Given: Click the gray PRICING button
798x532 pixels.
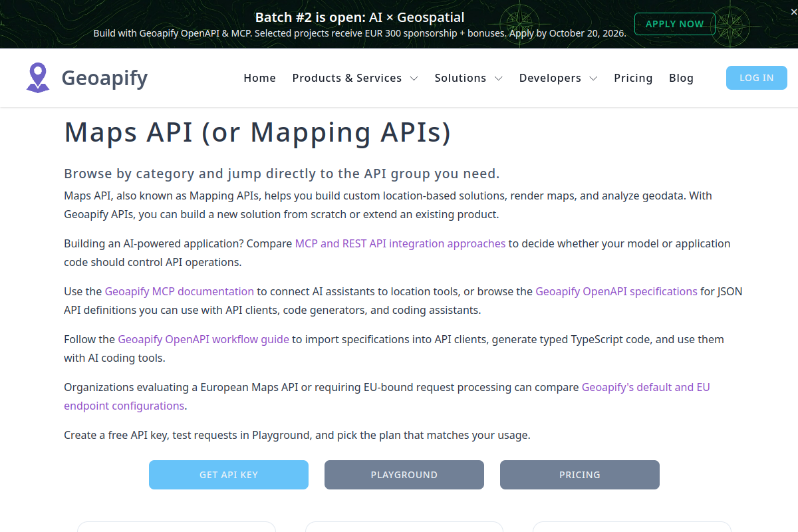Looking at the screenshot, I should pos(580,475).
